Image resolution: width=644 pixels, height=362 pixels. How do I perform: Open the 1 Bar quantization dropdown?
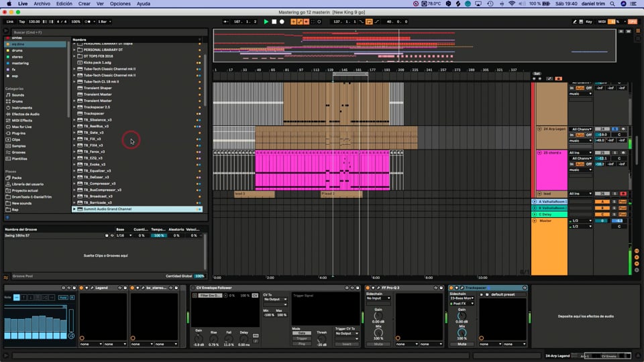105,21
